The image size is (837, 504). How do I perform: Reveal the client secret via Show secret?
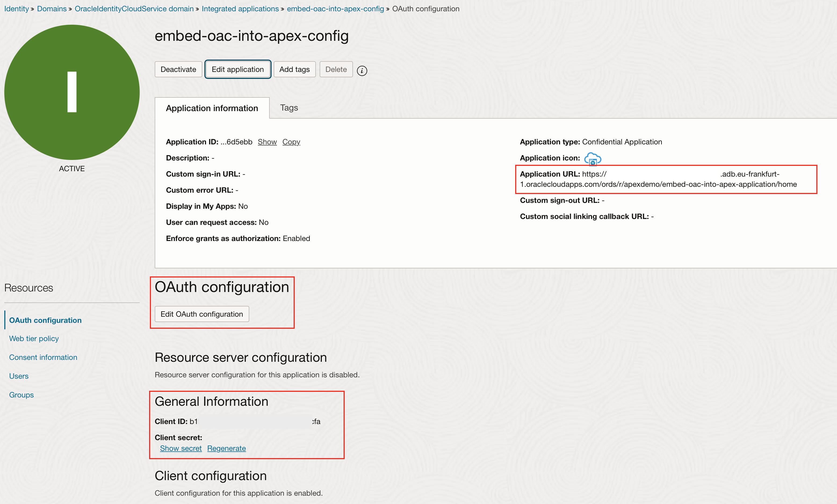[x=181, y=448]
